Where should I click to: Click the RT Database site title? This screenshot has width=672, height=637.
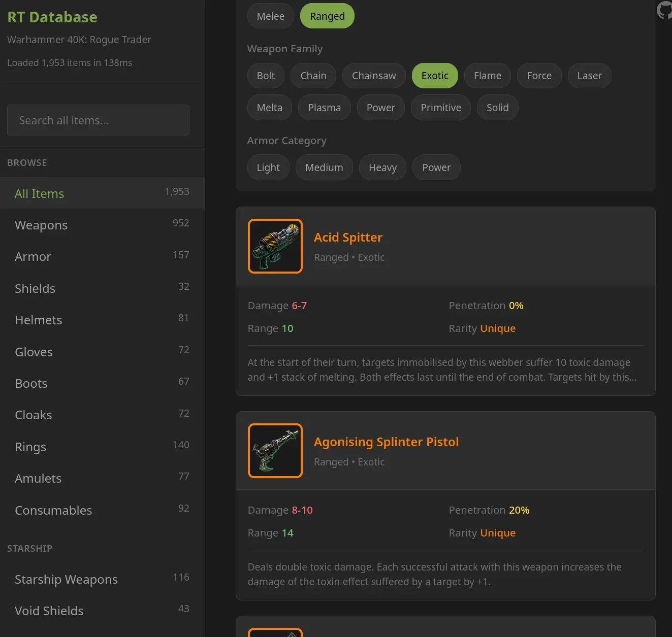52,17
